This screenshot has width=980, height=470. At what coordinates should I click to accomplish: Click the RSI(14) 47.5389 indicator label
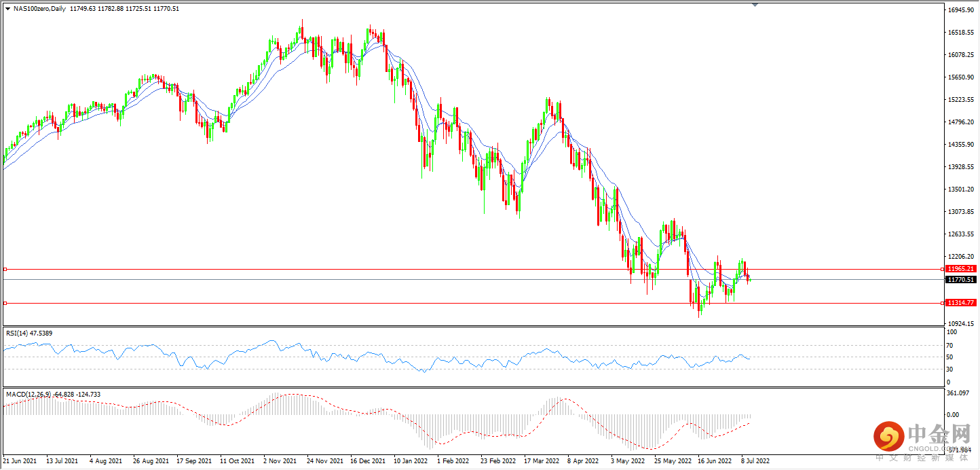click(x=29, y=333)
